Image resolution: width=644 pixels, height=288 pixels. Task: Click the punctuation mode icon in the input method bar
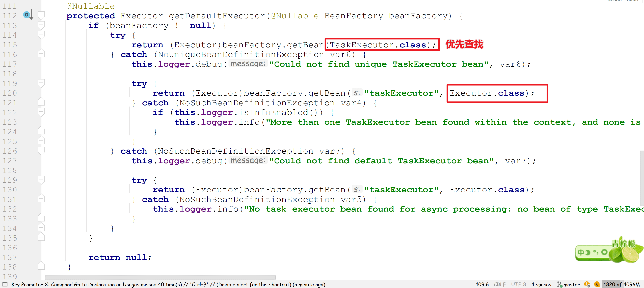596,252
